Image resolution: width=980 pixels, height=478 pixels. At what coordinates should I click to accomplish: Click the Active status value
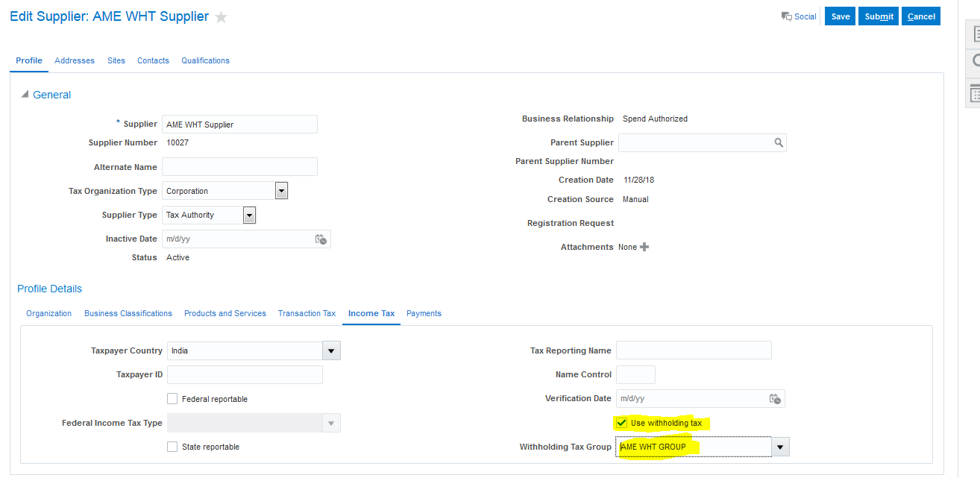pos(178,257)
